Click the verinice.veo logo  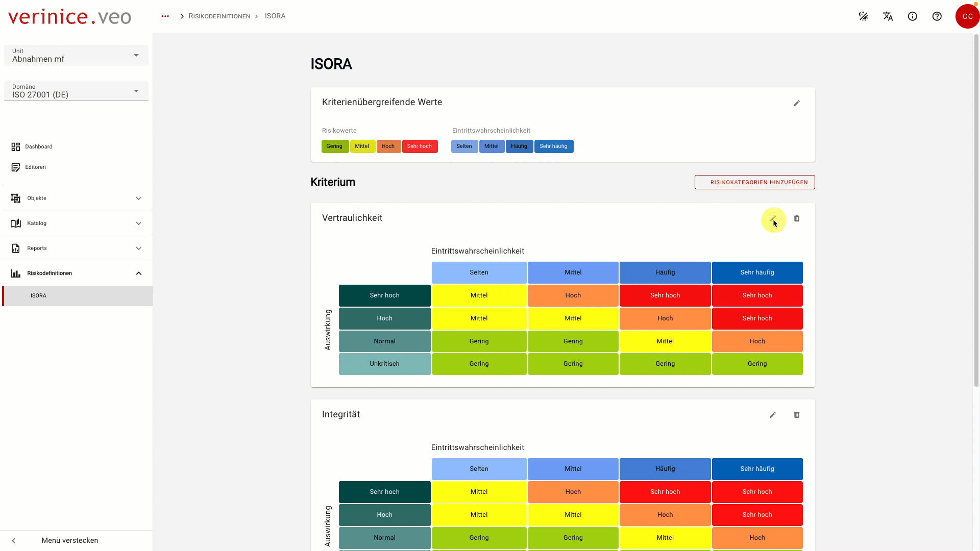(x=70, y=16)
